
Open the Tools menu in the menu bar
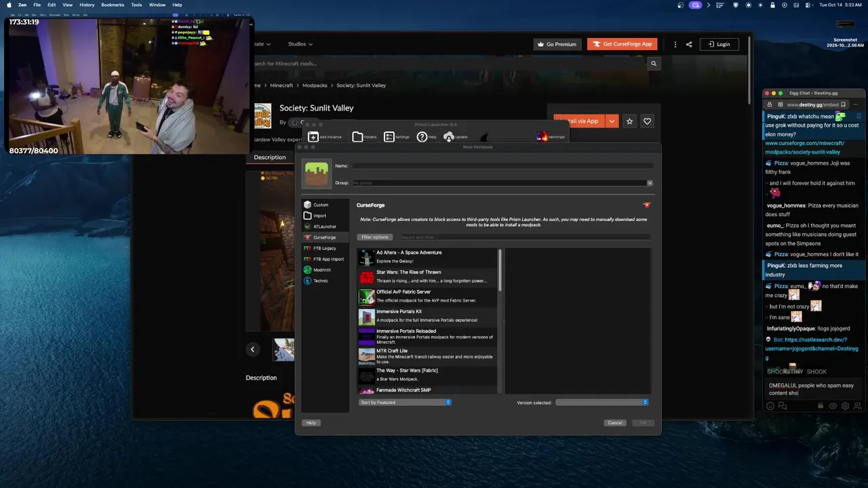point(137,5)
